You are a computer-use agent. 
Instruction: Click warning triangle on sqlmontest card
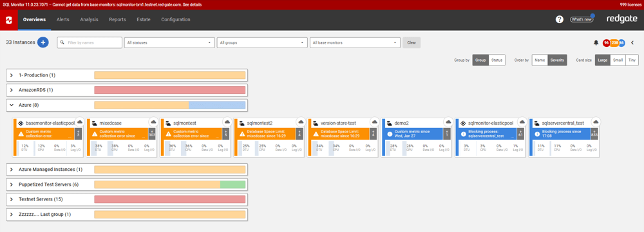tap(168, 134)
